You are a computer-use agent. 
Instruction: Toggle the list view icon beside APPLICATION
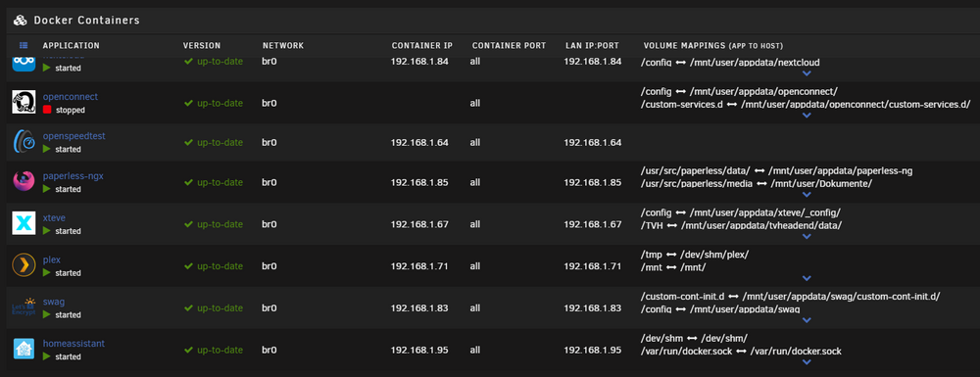24,46
